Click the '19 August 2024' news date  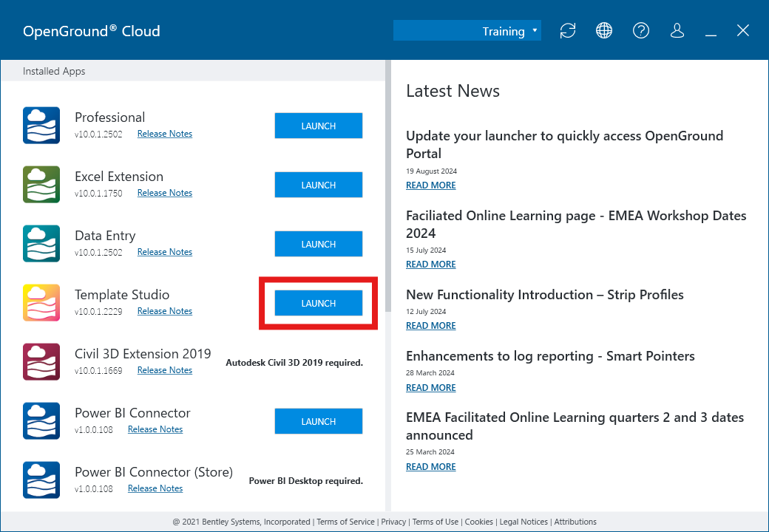[x=432, y=171]
